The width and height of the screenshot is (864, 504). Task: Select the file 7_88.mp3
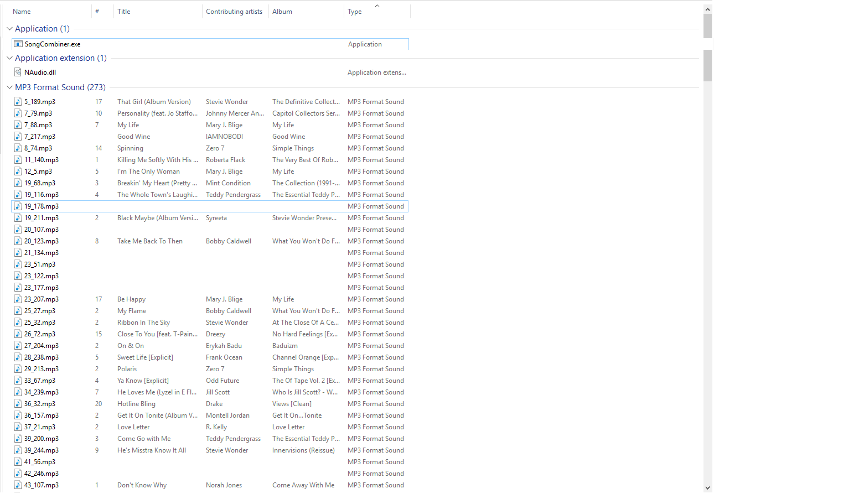point(38,125)
